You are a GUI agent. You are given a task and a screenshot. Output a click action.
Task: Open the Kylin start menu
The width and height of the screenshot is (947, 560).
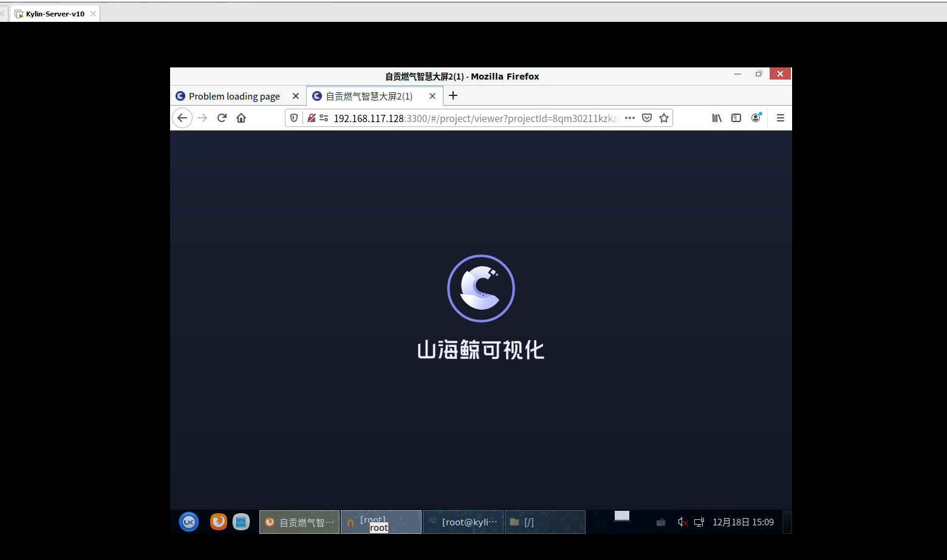point(189,522)
